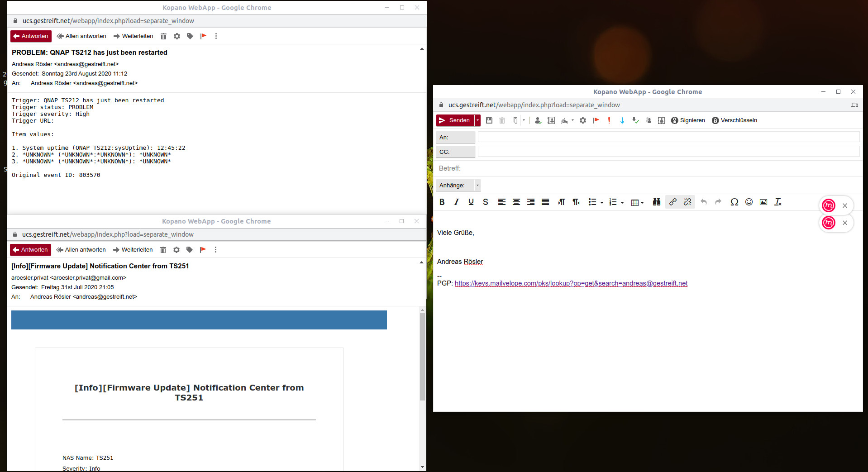Insert a hyperlink in the message body

672,202
